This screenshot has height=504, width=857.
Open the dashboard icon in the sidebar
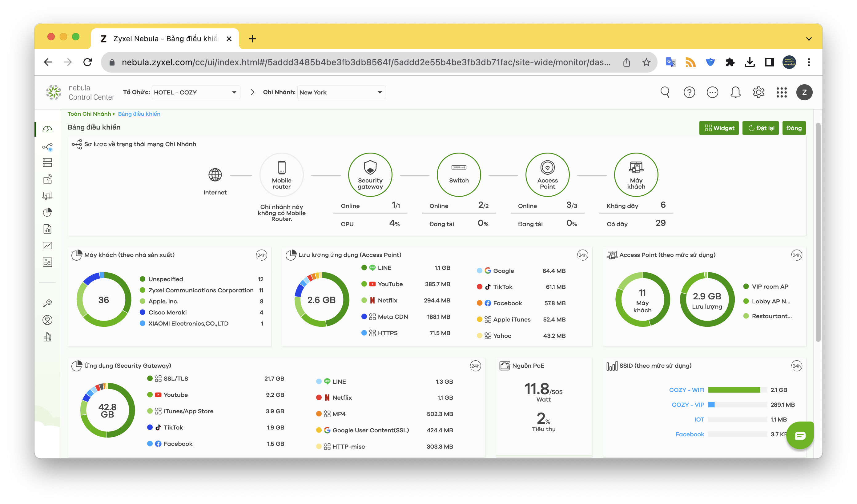click(47, 129)
